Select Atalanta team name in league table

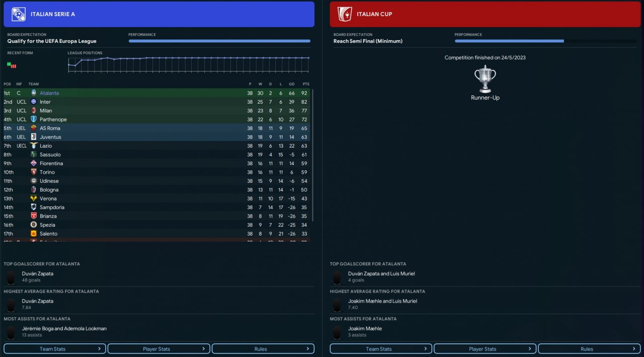point(49,93)
